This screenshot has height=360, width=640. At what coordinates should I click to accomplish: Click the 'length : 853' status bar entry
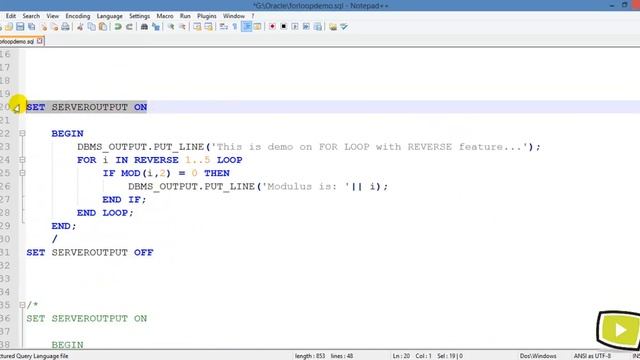point(310,356)
